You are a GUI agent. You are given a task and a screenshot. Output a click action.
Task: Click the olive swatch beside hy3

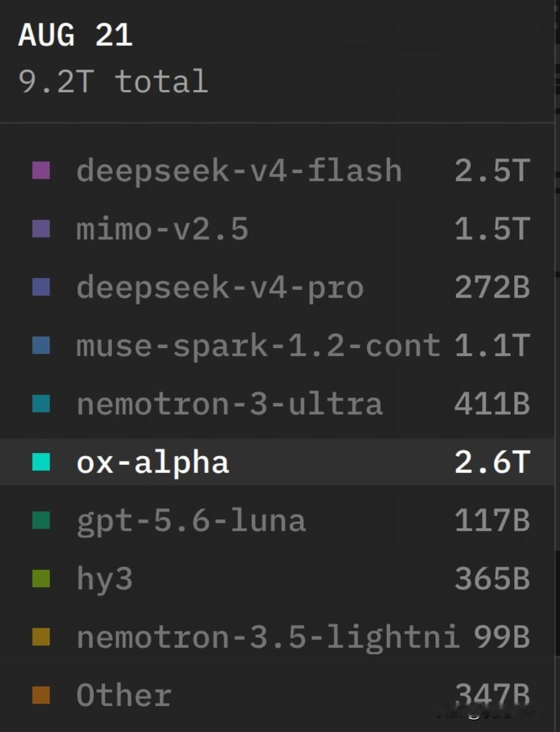(x=41, y=578)
